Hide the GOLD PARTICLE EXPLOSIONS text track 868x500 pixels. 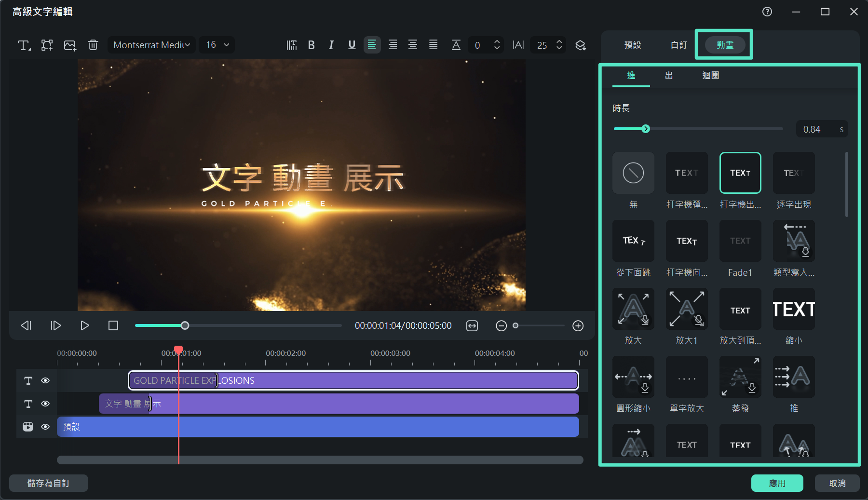45,380
